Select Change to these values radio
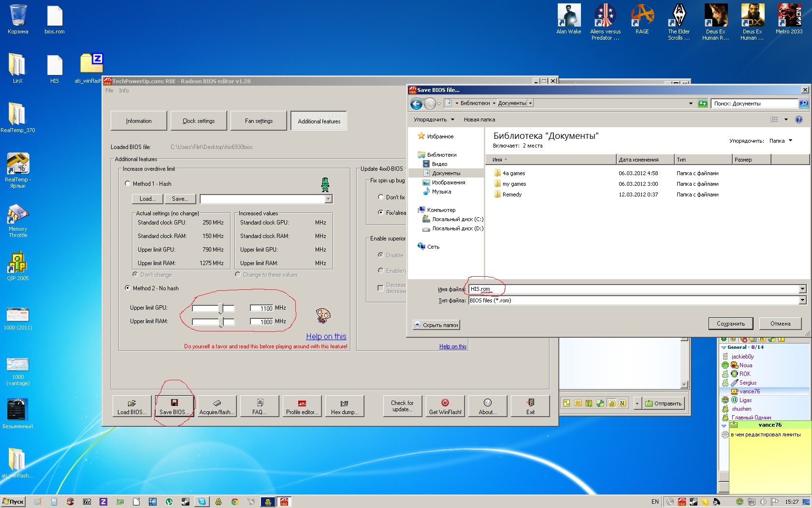 (238, 275)
